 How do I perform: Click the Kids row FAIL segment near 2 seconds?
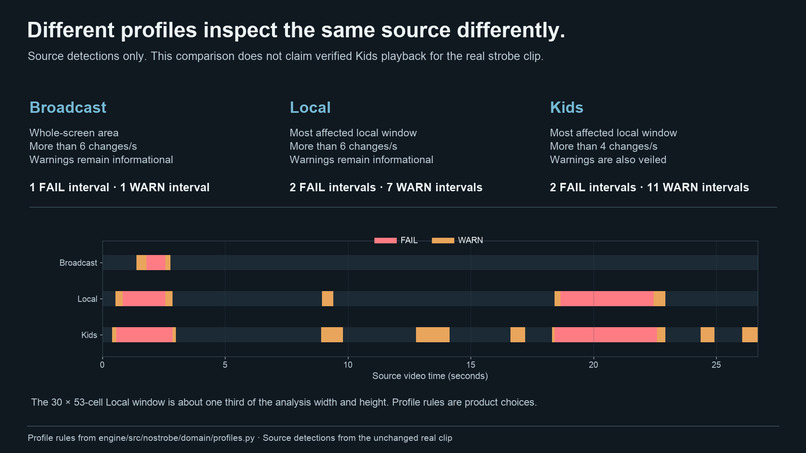coord(144,335)
